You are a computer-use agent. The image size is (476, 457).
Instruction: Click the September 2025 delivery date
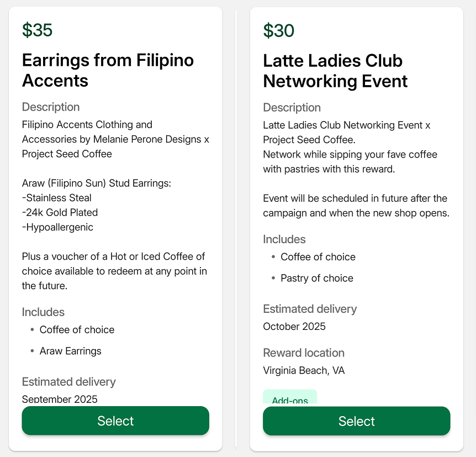click(x=60, y=398)
